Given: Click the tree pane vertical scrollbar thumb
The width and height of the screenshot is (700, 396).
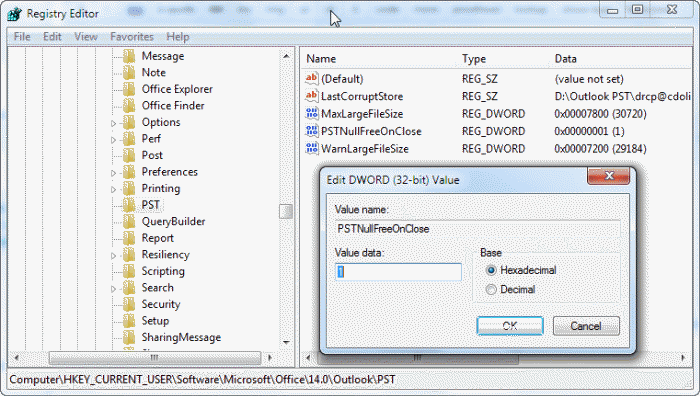Looking at the screenshot, I should (286, 211).
